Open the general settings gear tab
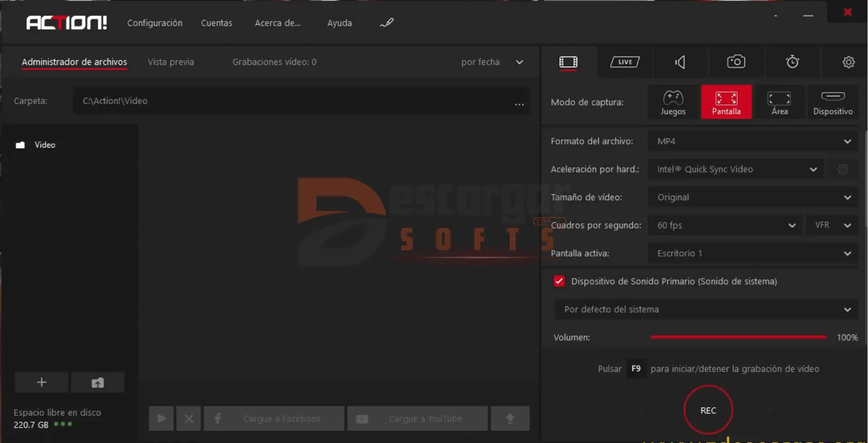The width and height of the screenshot is (868, 443). coord(848,62)
